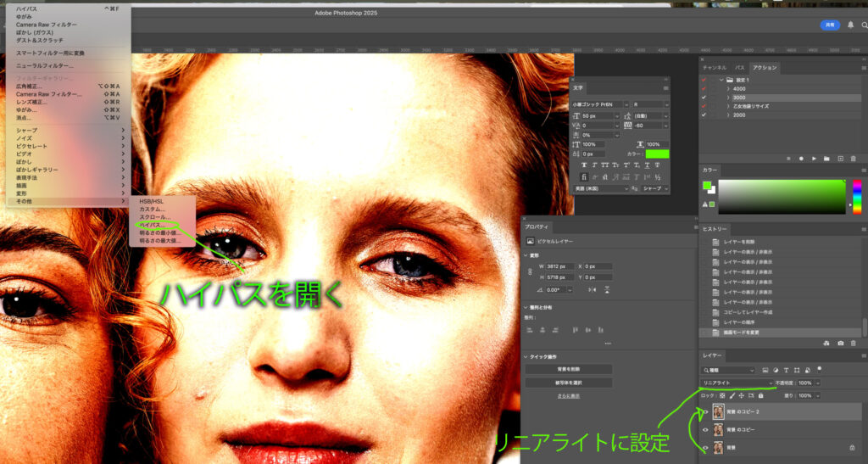This screenshot has width=868, height=464.
Task: Filter layers by type layers icon
Action: point(786,370)
